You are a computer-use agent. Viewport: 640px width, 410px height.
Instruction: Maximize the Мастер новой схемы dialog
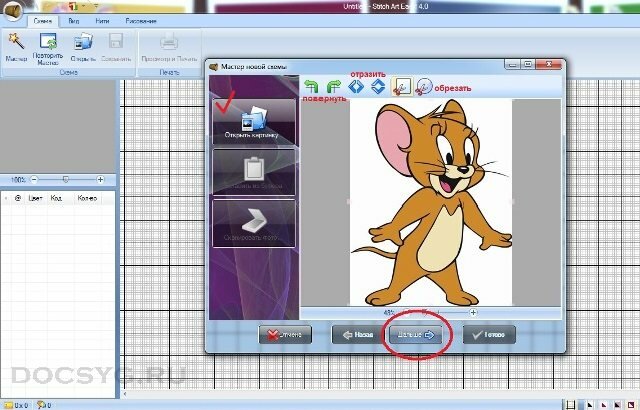(528, 64)
